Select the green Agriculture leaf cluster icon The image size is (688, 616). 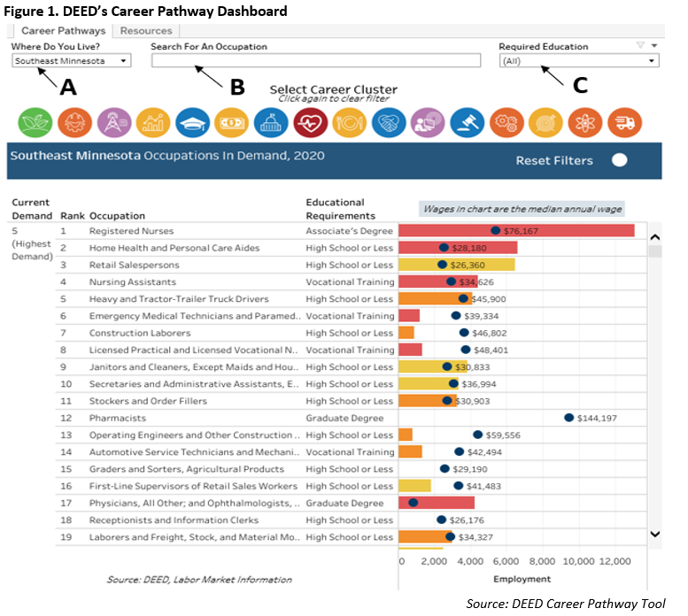[35, 123]
